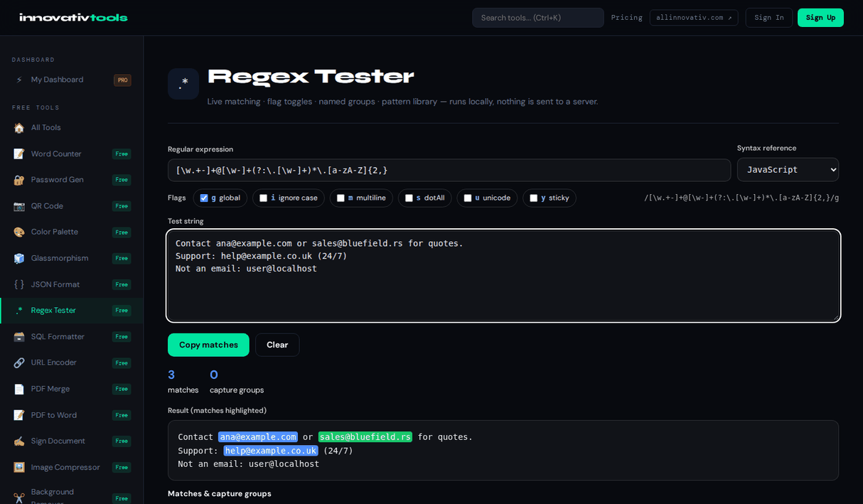Click the Sign In button
Viewport: 863px width, 504px height.
coord(769,18)
